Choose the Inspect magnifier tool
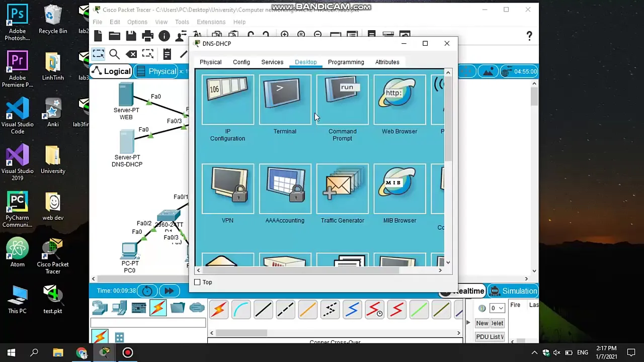The height and width of the screenshot is (362, 644). click(x=114, y=54)
